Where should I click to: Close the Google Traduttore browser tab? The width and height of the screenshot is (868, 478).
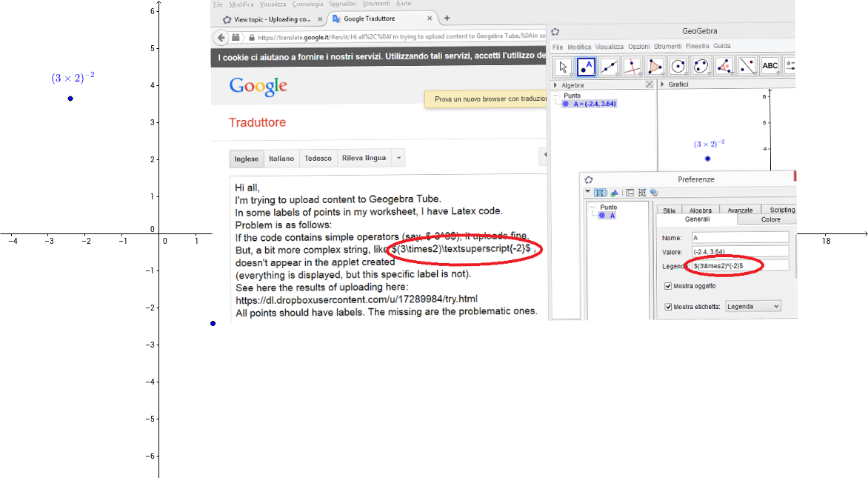pyautogui.click(x=430, y=19)
